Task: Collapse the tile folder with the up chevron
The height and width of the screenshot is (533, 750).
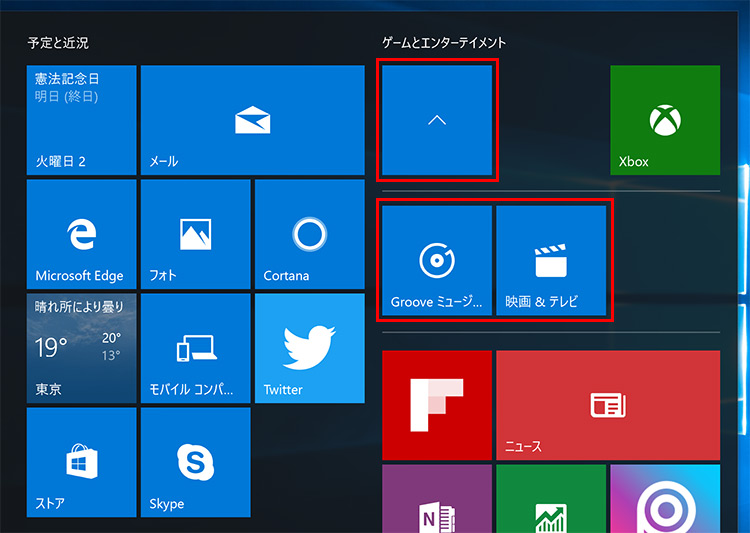Action: tap(437, 120)
